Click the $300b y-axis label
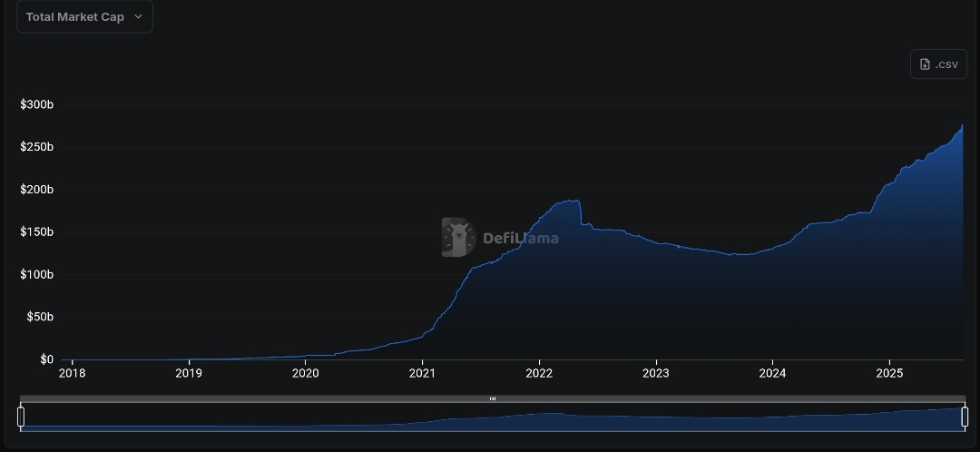Image resolution: width=980 pixels, height=452 pixels. [36, 105]
